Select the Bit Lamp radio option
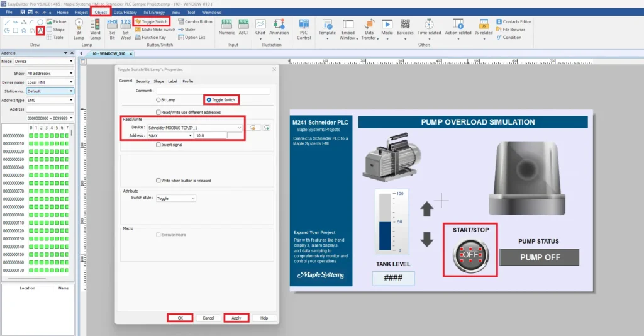 tap(166, 100)
